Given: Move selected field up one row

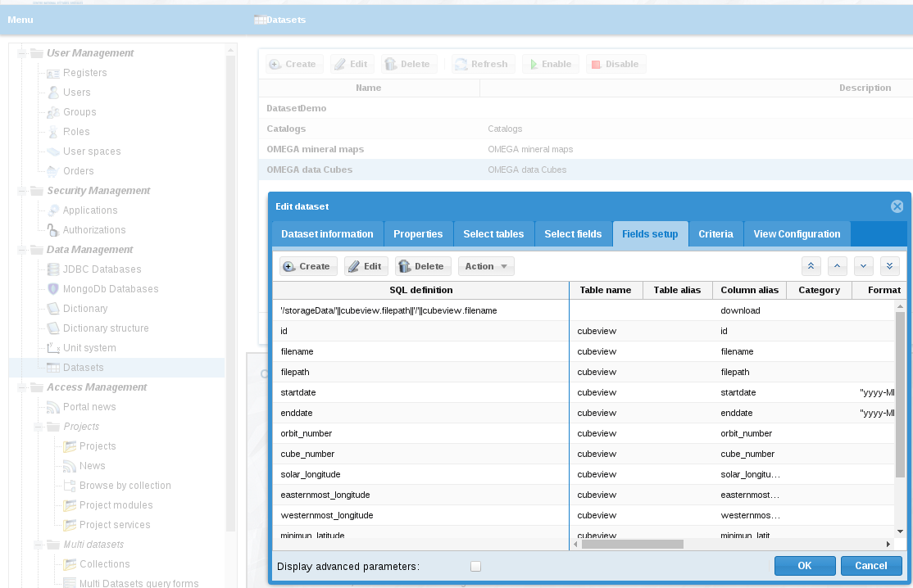Looking at the screenshot, I should pos(837,266).
